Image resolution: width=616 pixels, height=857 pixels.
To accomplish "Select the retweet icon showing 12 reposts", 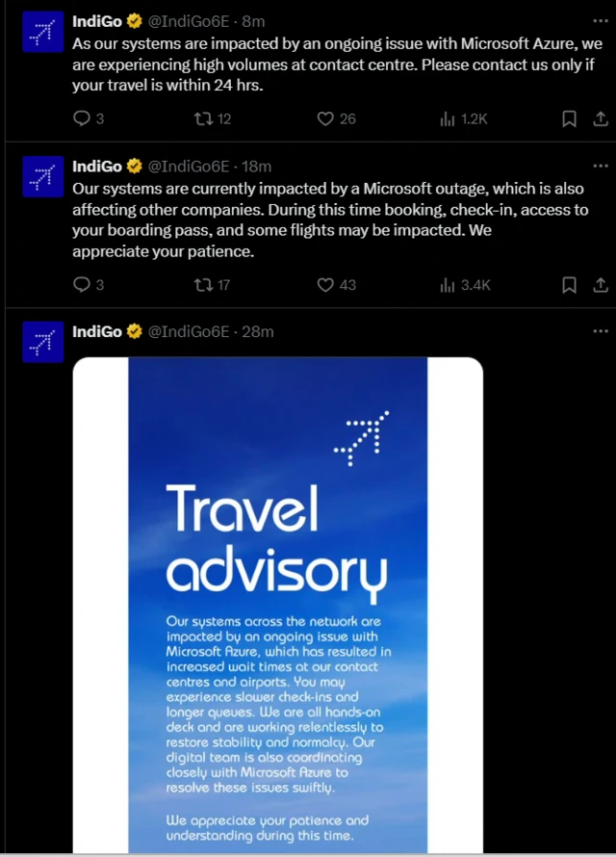I will [206, 118].
